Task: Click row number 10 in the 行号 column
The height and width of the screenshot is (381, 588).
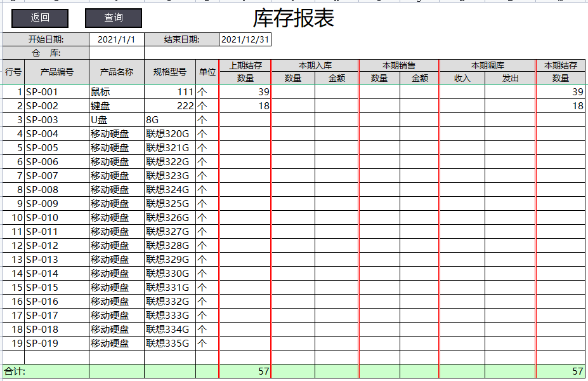Action: pos(14,217)
